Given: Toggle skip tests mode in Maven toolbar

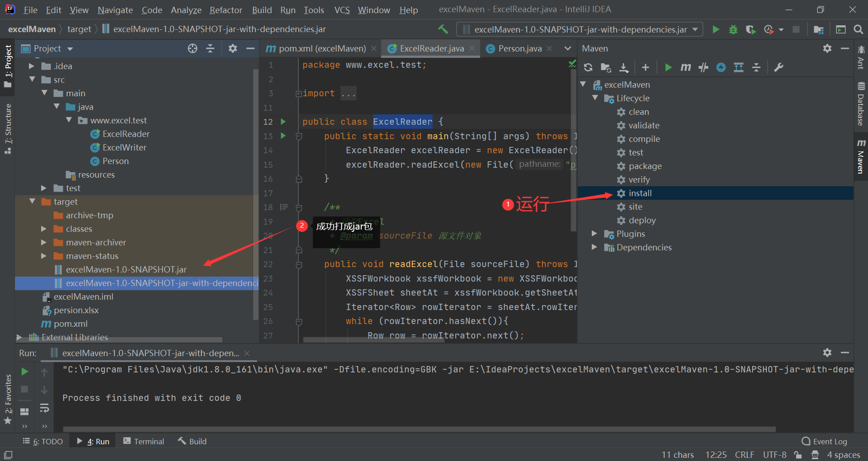Looking at the screenshot, I should point(721,67).
